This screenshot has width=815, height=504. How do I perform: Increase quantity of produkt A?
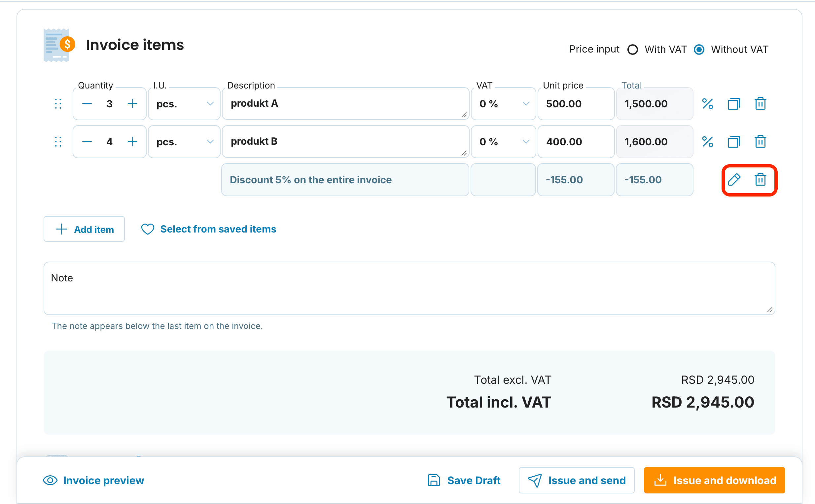pos(133,104)
